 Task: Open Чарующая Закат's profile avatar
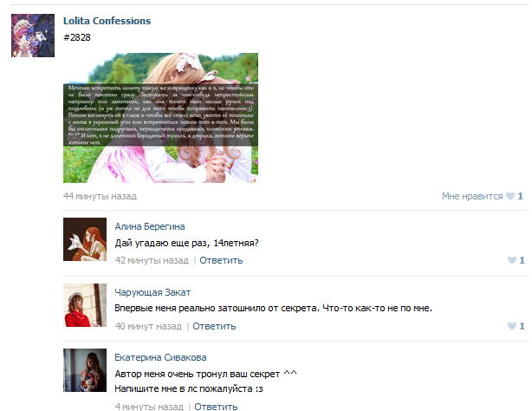click(85, 305)
